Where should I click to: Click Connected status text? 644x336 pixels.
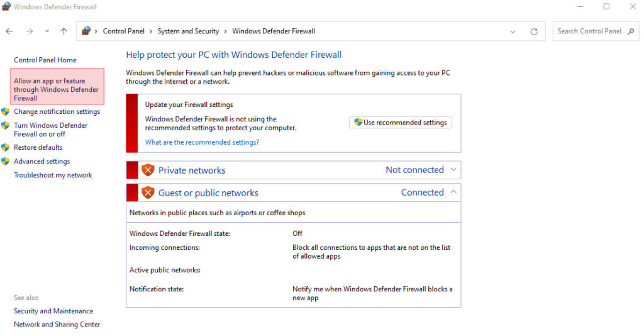coord(423,193)
